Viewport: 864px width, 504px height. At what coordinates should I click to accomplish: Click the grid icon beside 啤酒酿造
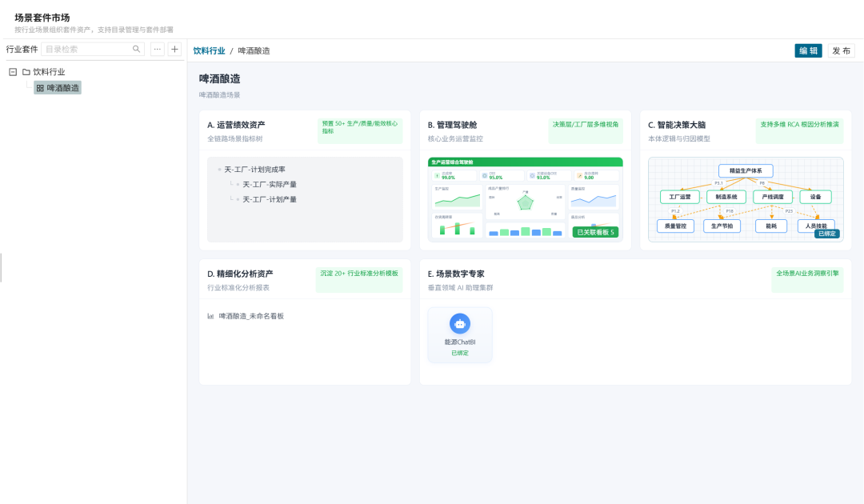tap(40, 87)
